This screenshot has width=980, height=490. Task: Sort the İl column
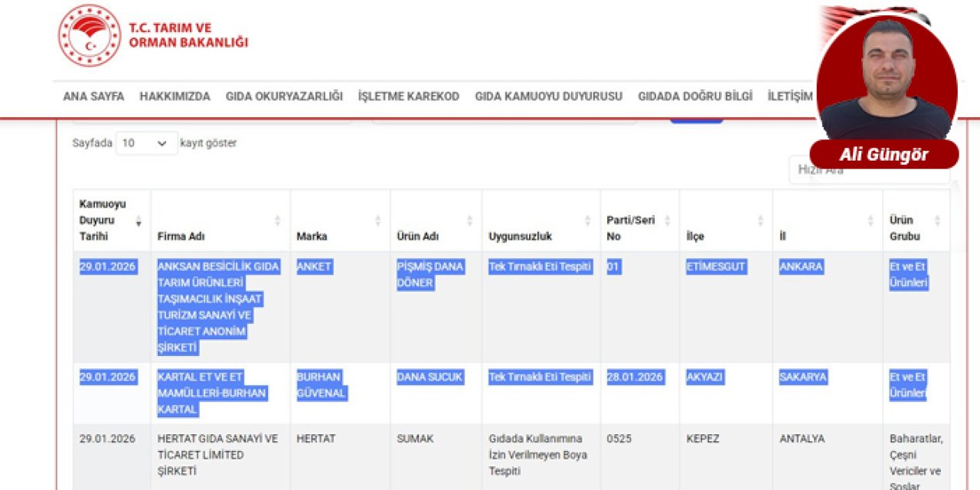click(x=870, y=220)
